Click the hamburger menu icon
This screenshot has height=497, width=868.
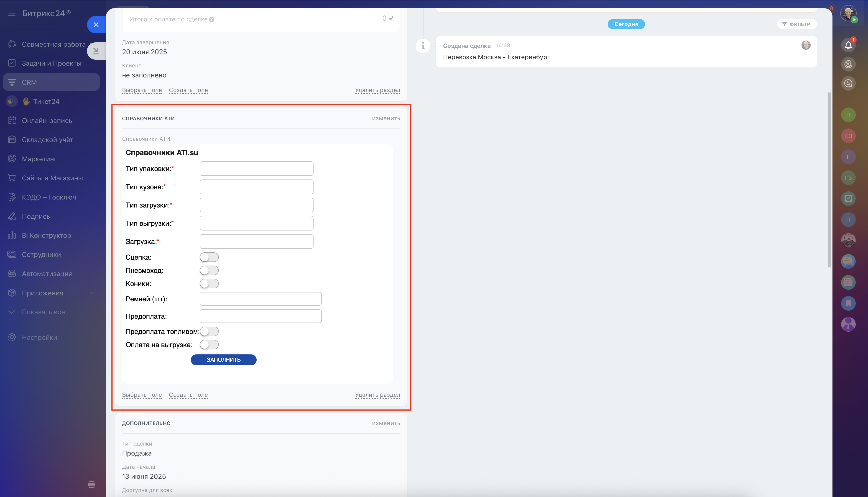click(x=12, y=13)
